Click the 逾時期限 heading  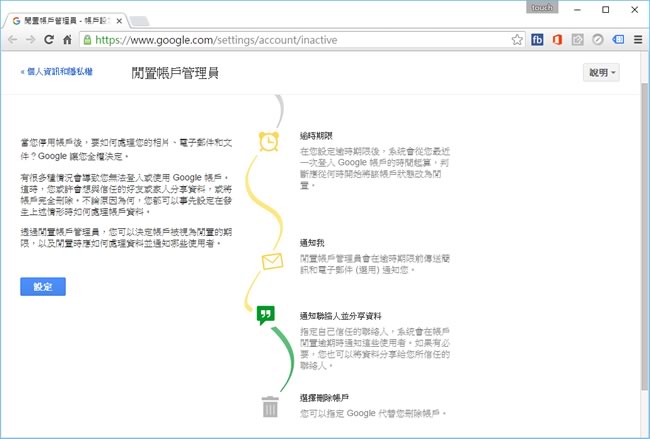click(316, 136)
